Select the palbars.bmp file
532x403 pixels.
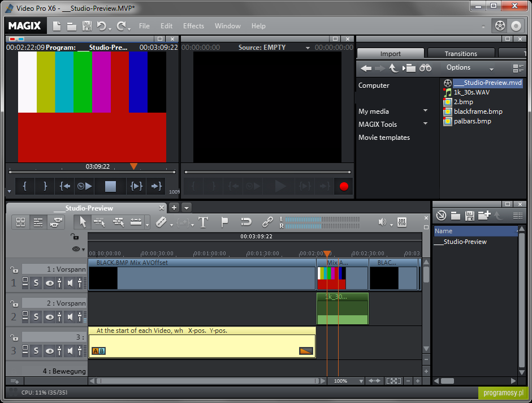pos(472,121)
